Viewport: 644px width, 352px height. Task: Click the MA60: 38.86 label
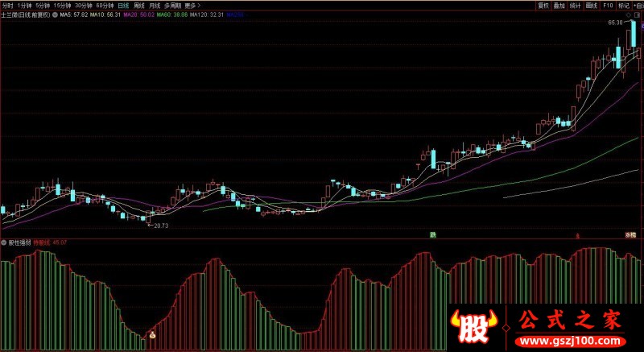tap(172, 14)
